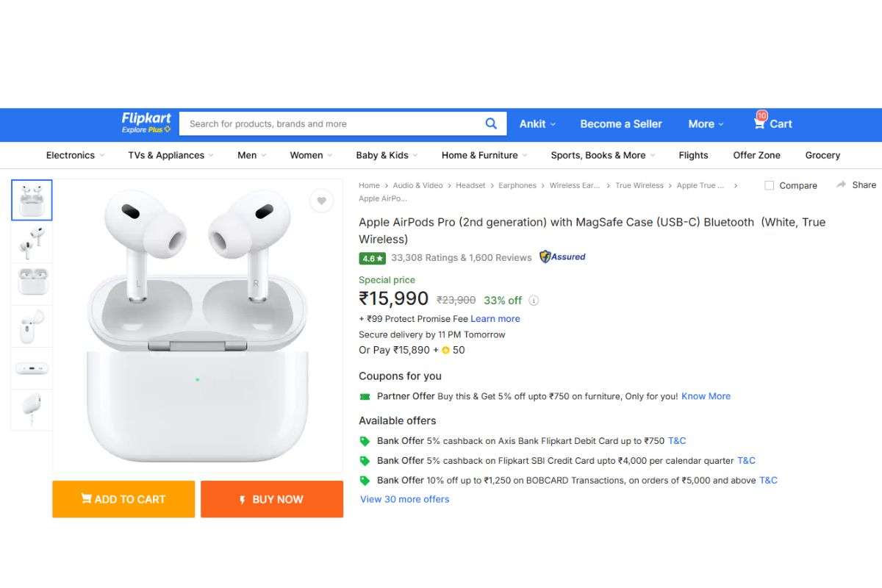Expand the Electronics category dropdown
Screen dimensions: 882x588
coord(73,155)
